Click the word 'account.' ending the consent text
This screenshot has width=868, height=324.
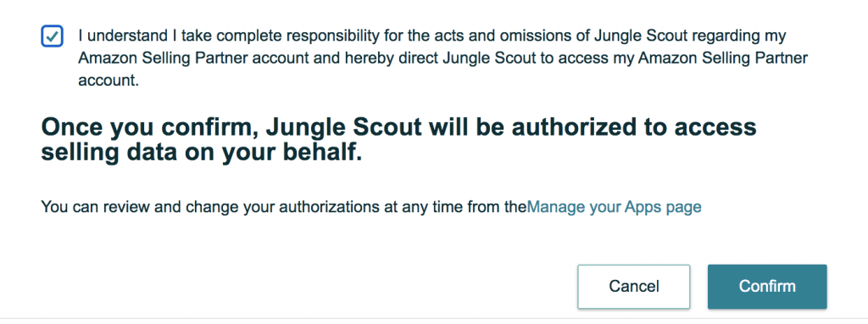point(108,79)
